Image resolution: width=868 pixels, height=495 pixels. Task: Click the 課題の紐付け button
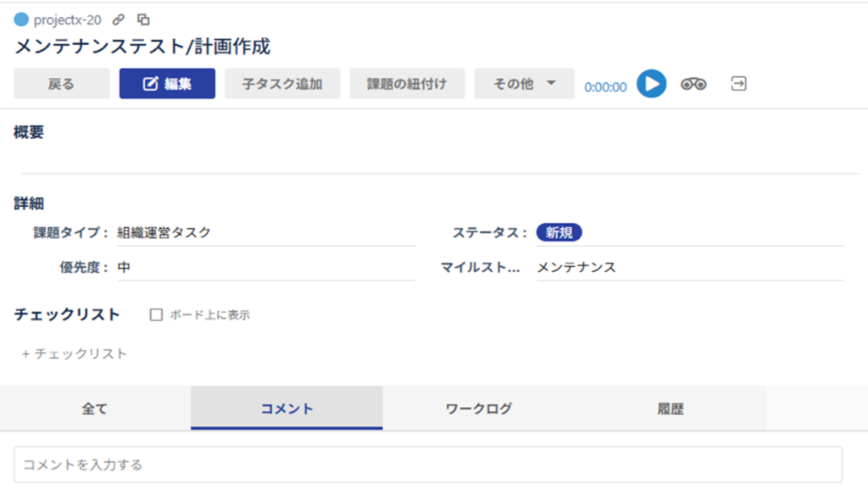pos(407,84)
